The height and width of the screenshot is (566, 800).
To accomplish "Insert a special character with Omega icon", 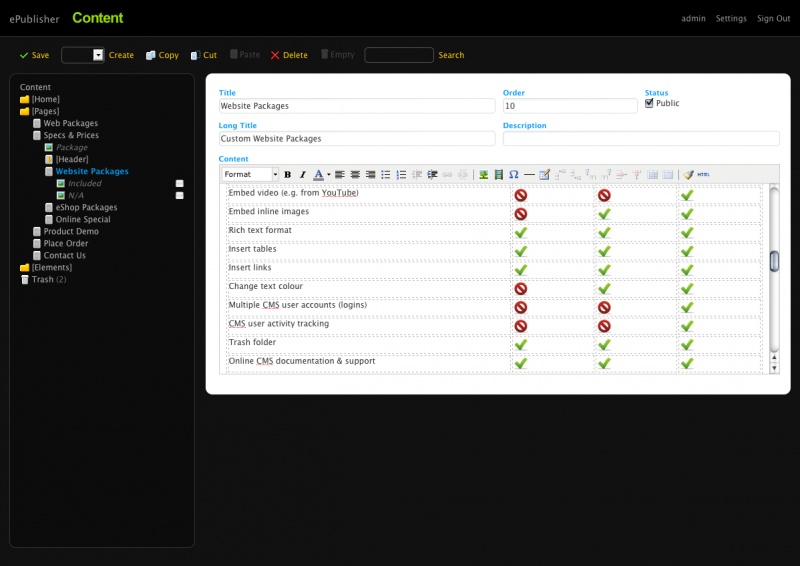I will pyautogui.click(x=513, y=175).
